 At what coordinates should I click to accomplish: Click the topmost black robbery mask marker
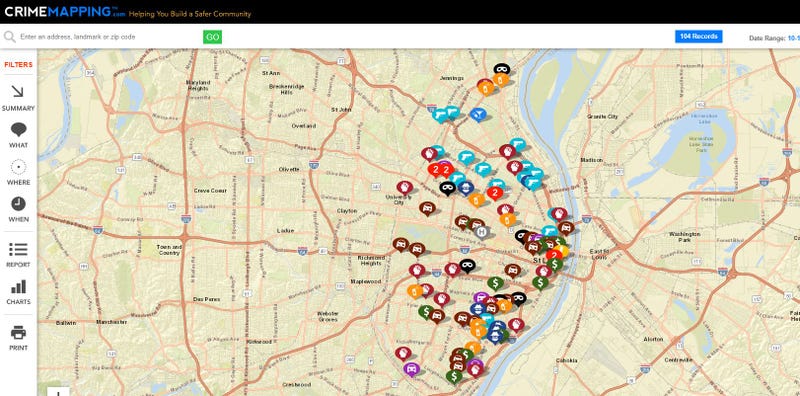[502, 69]
